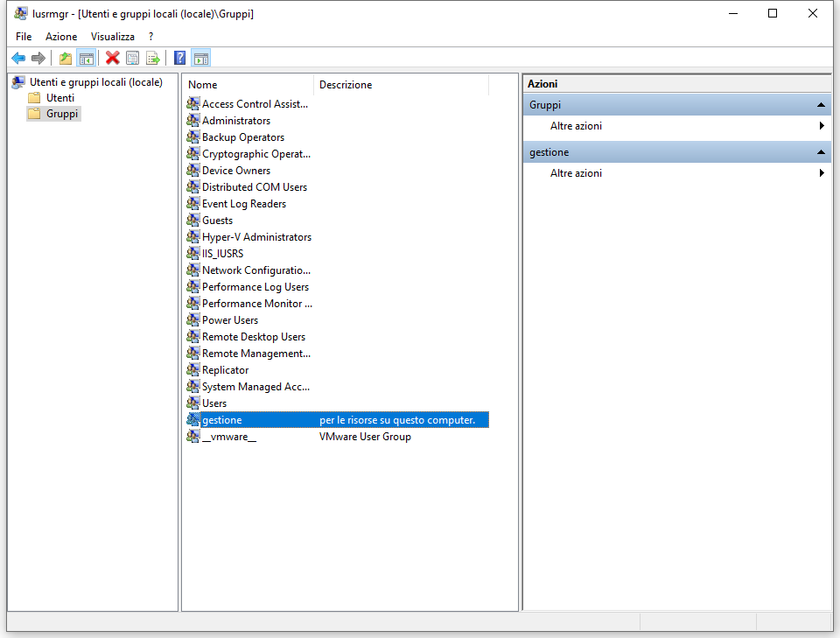Click the root computer icon in tree
Viewport: 840px width, 638px height.
(x=18, y=82)
